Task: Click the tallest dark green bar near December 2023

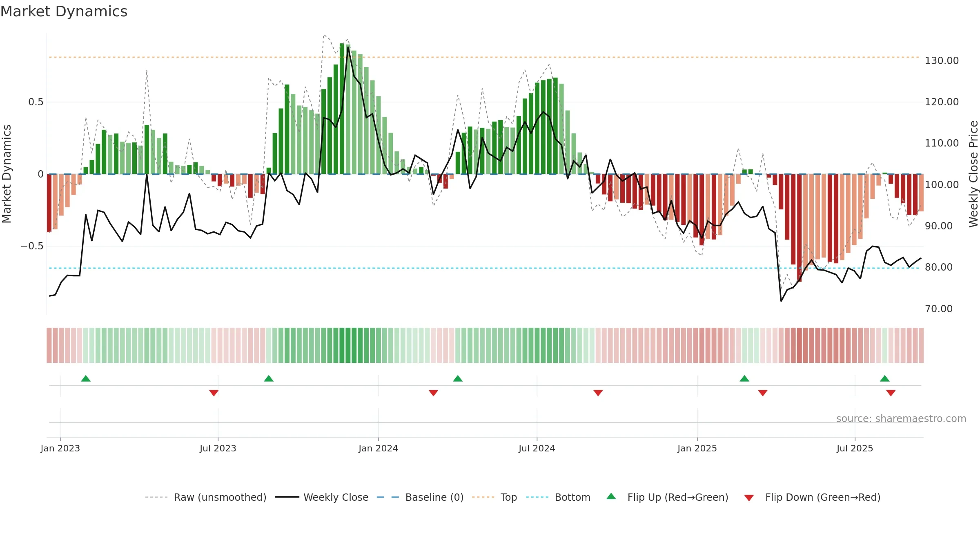Action: tap(342, 109)
